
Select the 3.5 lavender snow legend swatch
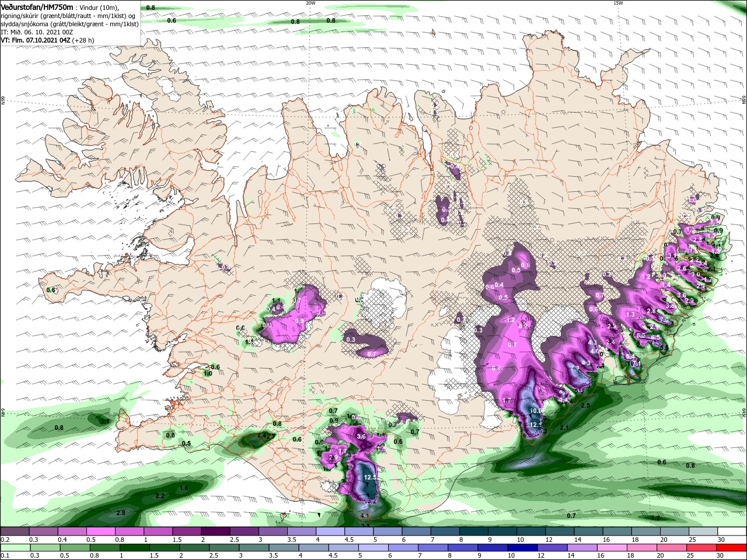tap(302, 532)
